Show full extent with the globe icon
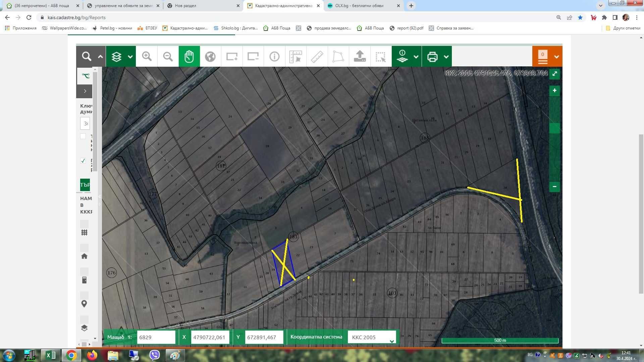The height and width of the screenshot is (362, 644). click(210, 56)
